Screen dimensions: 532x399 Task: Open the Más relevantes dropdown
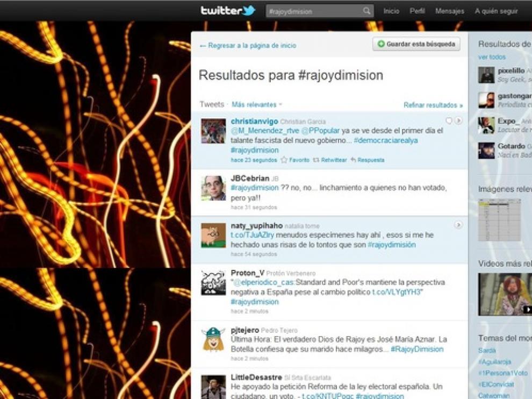click(256, 104)
